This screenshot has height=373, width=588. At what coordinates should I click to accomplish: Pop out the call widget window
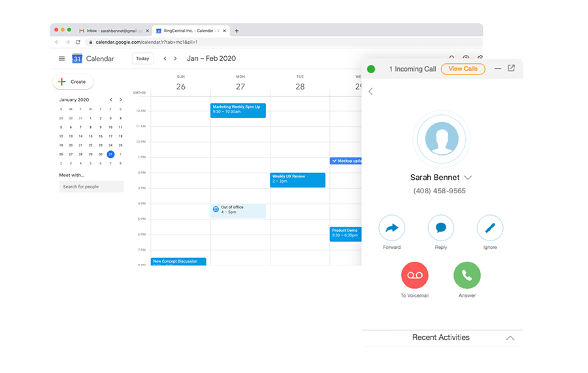click(512, 69)
